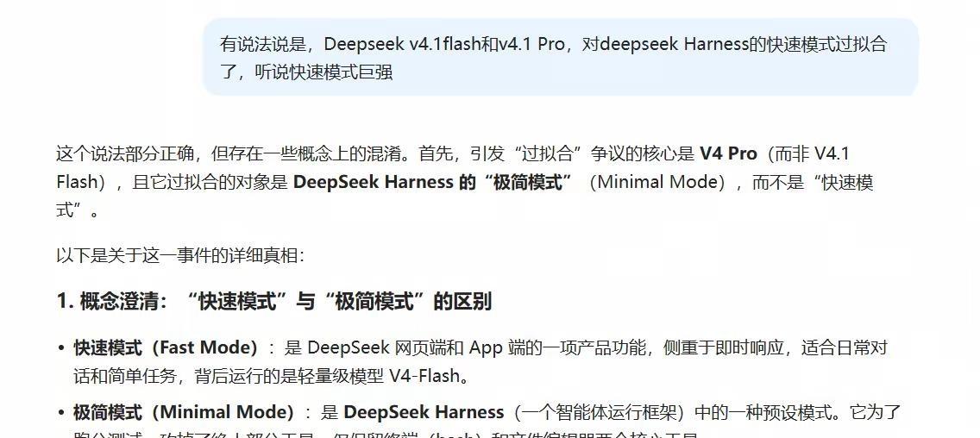Click the heading "1. 概念澄清"
The height and width of the screenshot is (438, 980).
[x=112, y=302]
